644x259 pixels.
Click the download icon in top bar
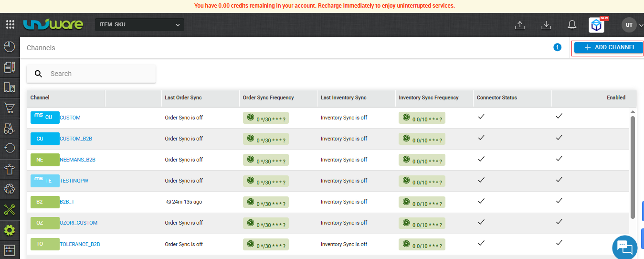tap(547, 25)
